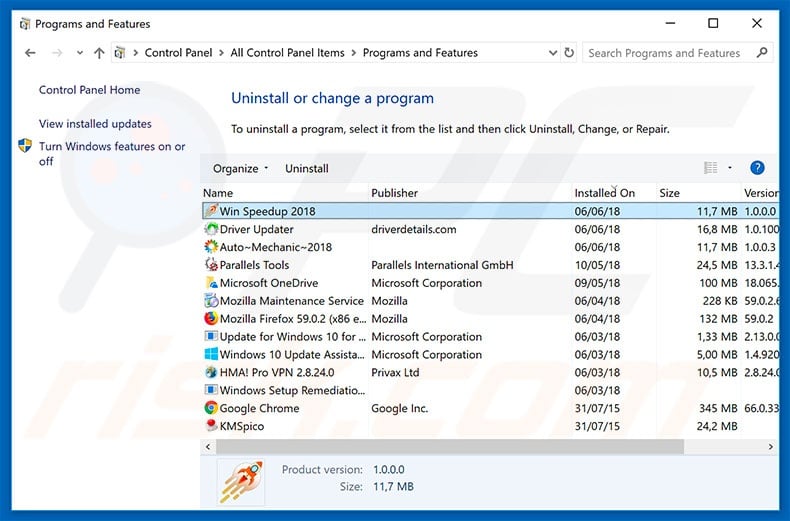This screenshot has width=790, height=521.
Task: Open Turn Windows features on or off
Action: pyautogui.click(x=112, y=154)
